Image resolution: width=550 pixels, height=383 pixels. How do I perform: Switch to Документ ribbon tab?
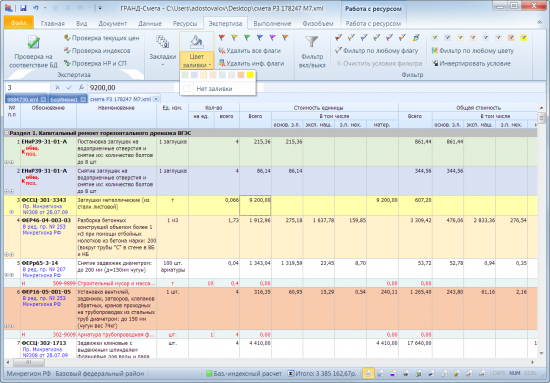[113, 23]
